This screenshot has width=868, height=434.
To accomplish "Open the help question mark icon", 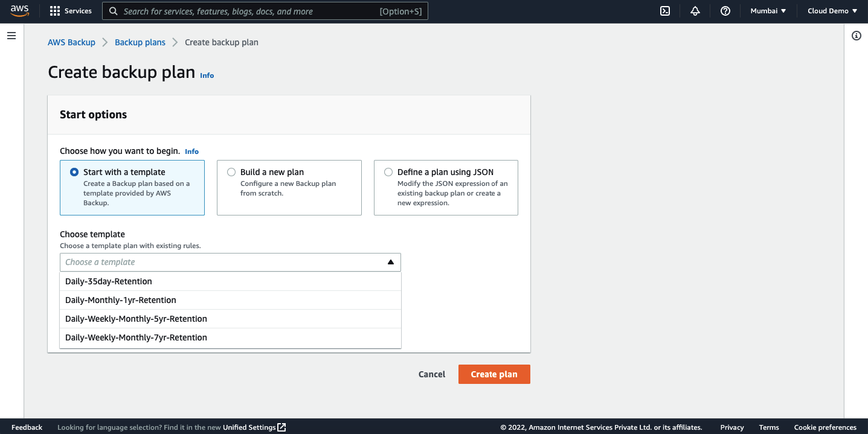I will (725, 11).
